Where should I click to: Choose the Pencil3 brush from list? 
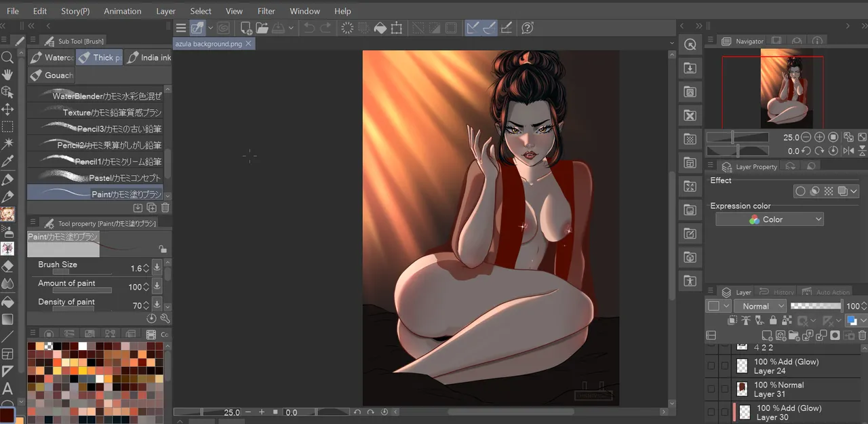click(x=95, y=129)
